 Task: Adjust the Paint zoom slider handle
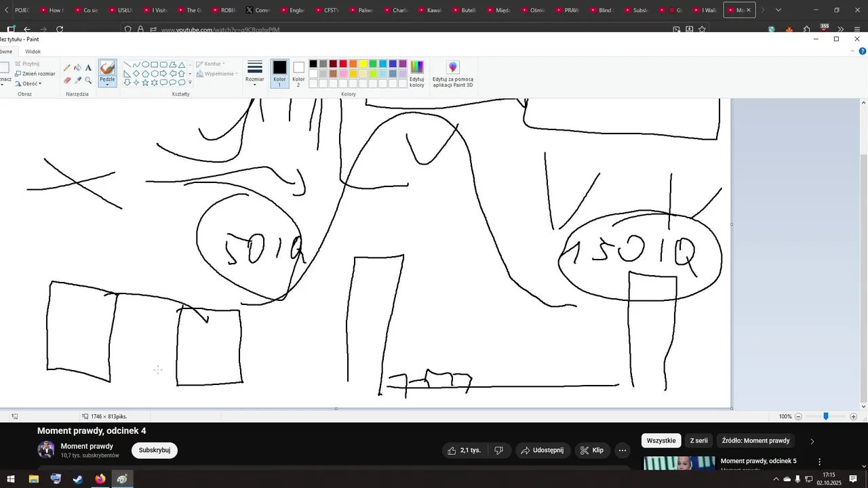pyautogui.click(x=826, y=416)
